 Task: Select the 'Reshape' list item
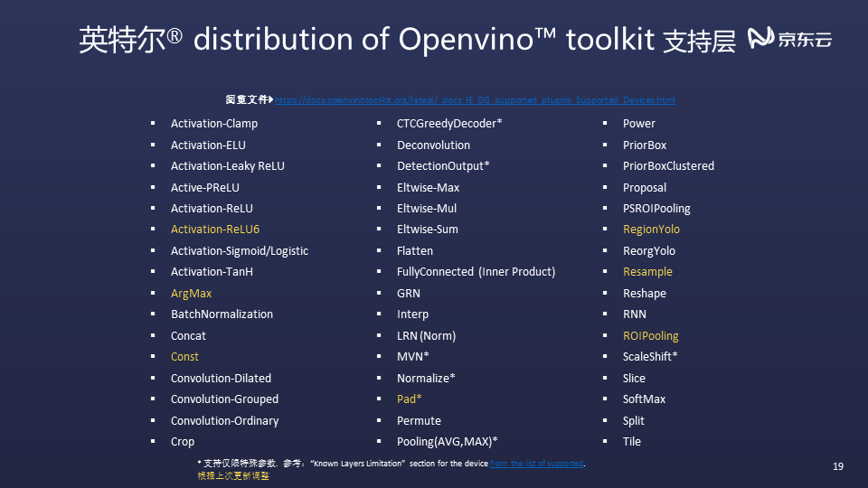[x=645, y=294]
